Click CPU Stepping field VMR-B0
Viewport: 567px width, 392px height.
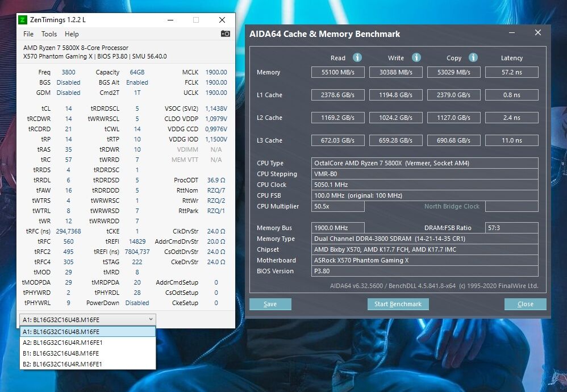424,174
